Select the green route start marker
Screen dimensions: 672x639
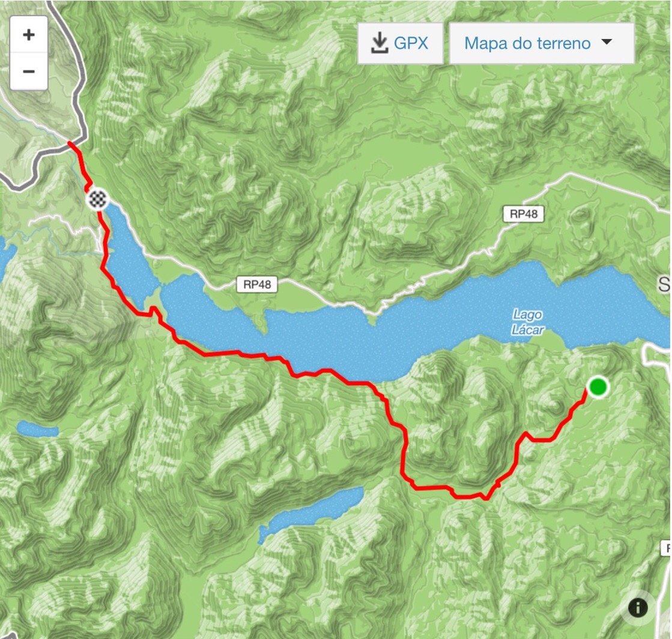[x=598, y=387]
